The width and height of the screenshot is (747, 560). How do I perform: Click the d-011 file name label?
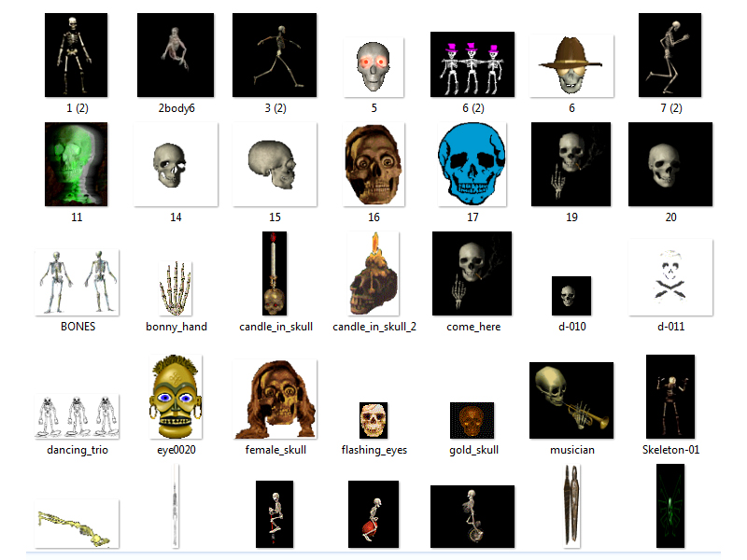670,327
